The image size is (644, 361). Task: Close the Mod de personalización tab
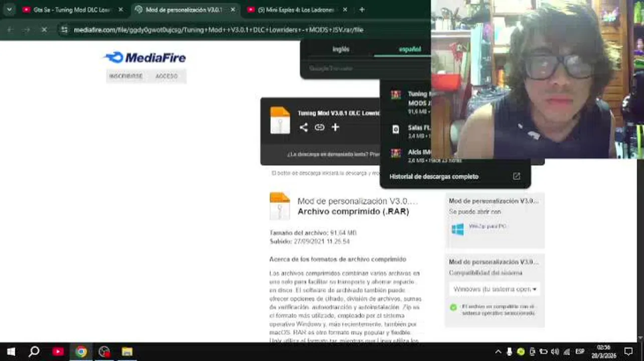coord(233,10)
